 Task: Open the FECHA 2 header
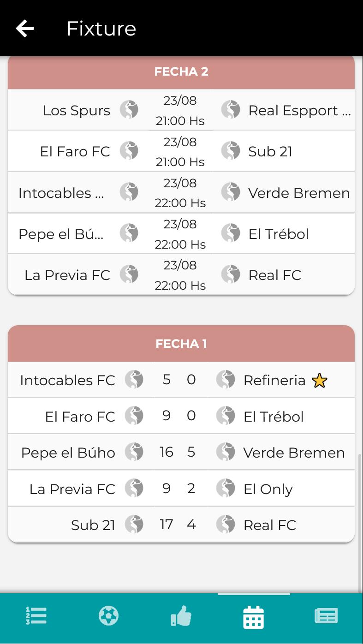(181, 72)
